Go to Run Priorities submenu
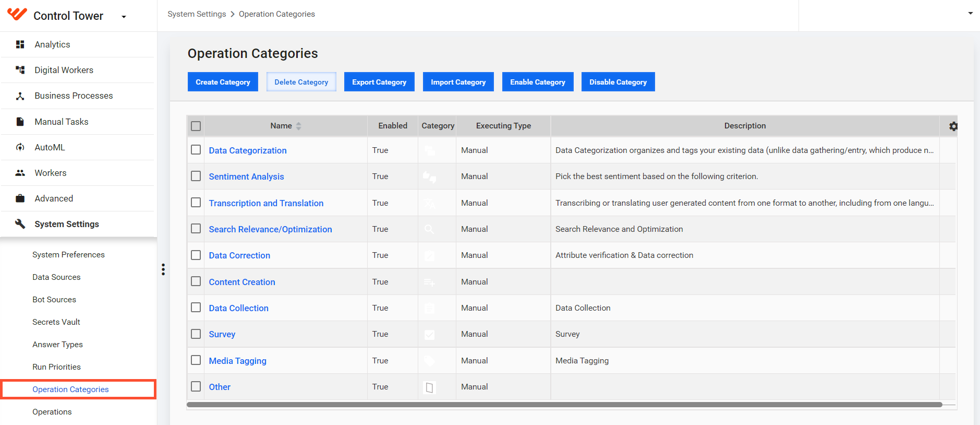Image resolution: width=980 pixels, height=425 pixels. click(56, 367)
